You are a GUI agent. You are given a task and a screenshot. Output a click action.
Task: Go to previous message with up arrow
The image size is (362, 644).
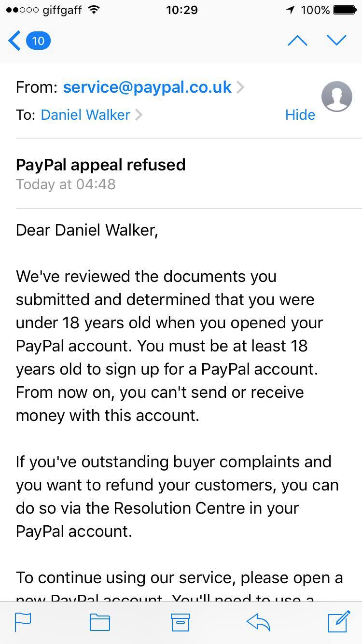pos(297,41)
